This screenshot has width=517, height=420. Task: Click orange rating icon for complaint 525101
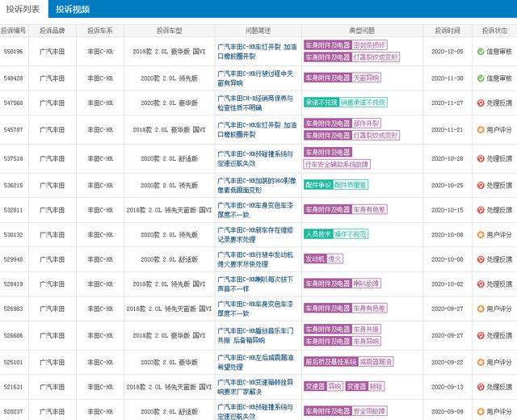481,362
